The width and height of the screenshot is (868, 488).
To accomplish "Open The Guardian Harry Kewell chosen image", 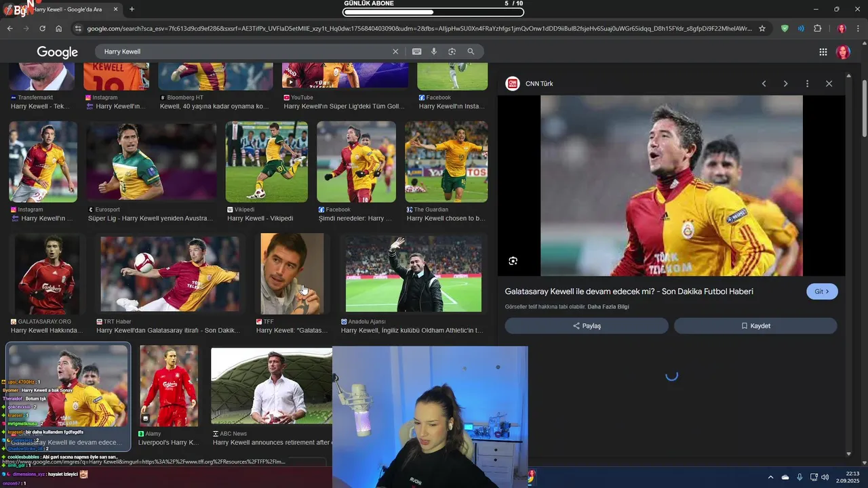I will point(446,162).
